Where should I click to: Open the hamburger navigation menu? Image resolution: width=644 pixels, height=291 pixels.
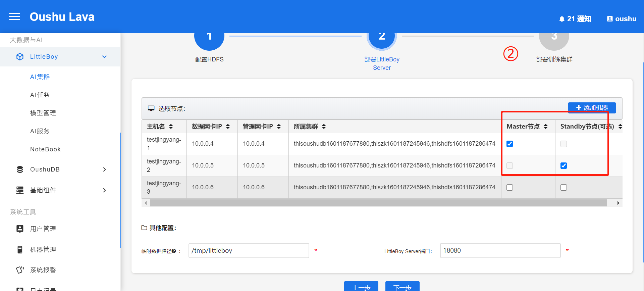point(14,16)
